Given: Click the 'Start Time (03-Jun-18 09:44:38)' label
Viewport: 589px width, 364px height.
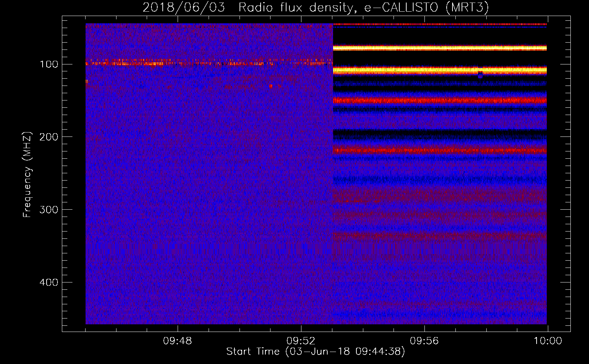Looking at the screenshot, I should click(x=316, y=352).
